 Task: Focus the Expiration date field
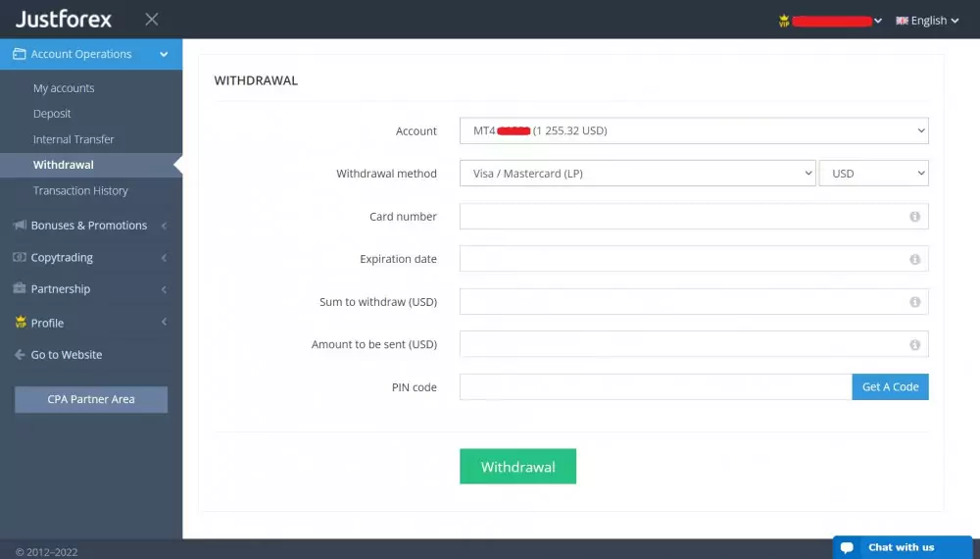(694, 259)
